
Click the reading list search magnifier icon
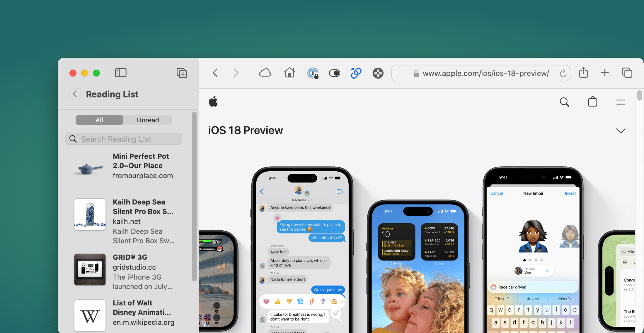point(73,139)
